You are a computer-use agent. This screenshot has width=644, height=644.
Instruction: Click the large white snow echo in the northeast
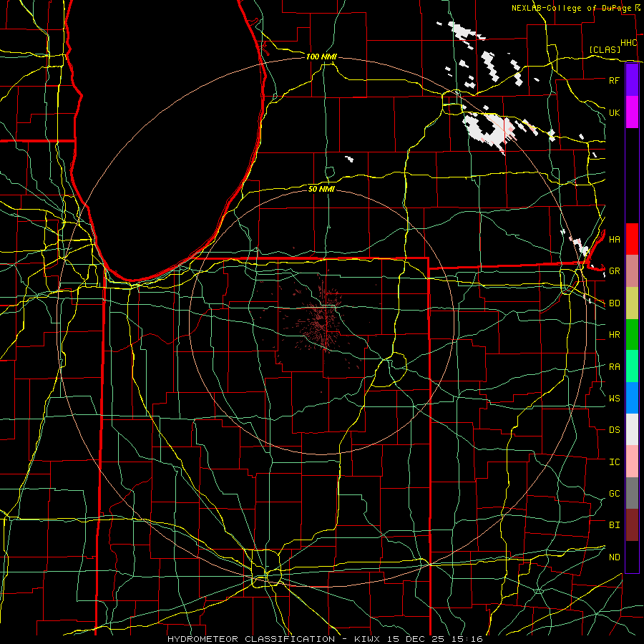pos(489,130)
